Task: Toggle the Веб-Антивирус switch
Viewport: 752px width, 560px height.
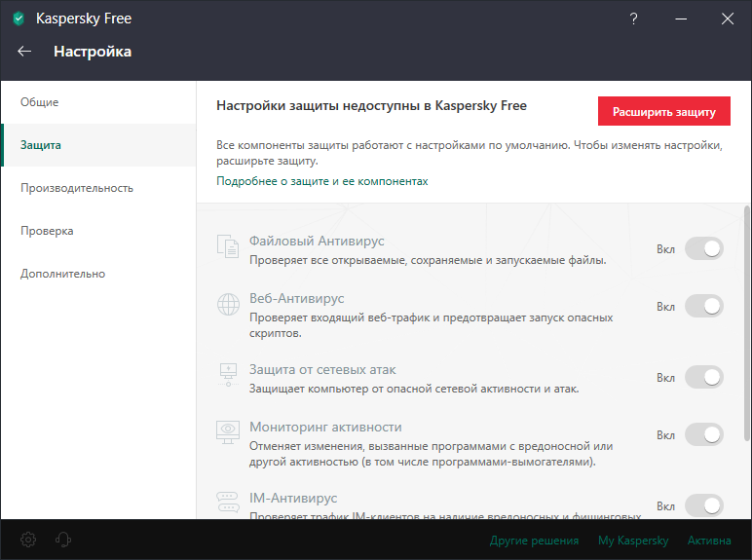Action: (x=703, y=306)
